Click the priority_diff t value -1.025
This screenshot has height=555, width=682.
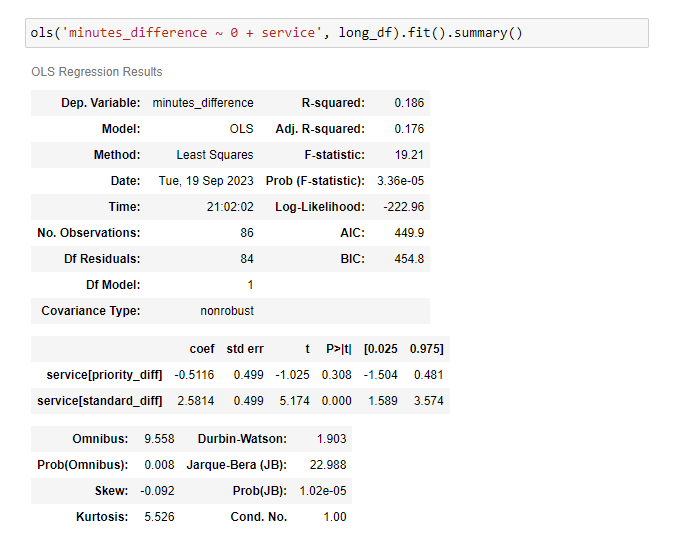292,375
